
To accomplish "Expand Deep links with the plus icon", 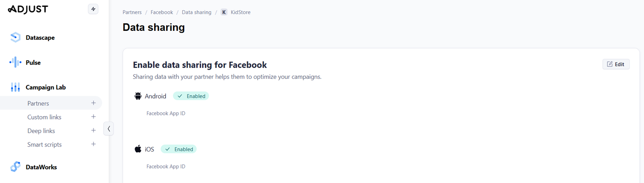I will 93,130.
